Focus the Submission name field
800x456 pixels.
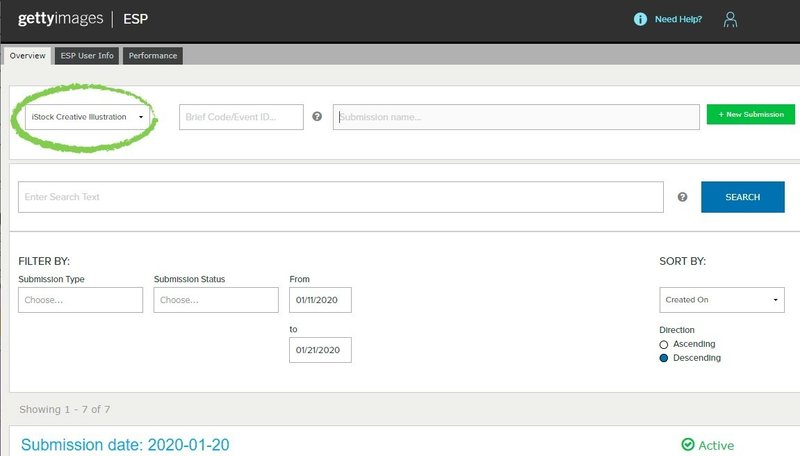516,117
